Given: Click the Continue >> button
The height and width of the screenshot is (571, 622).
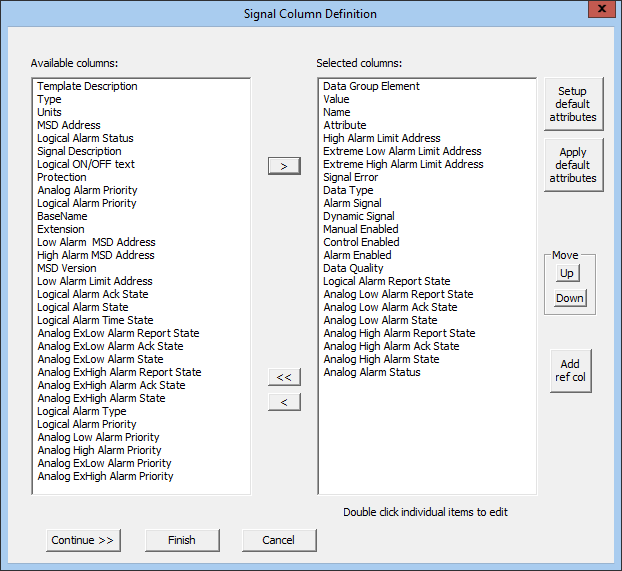Looking at the screenshot, I should click(83, 540).
